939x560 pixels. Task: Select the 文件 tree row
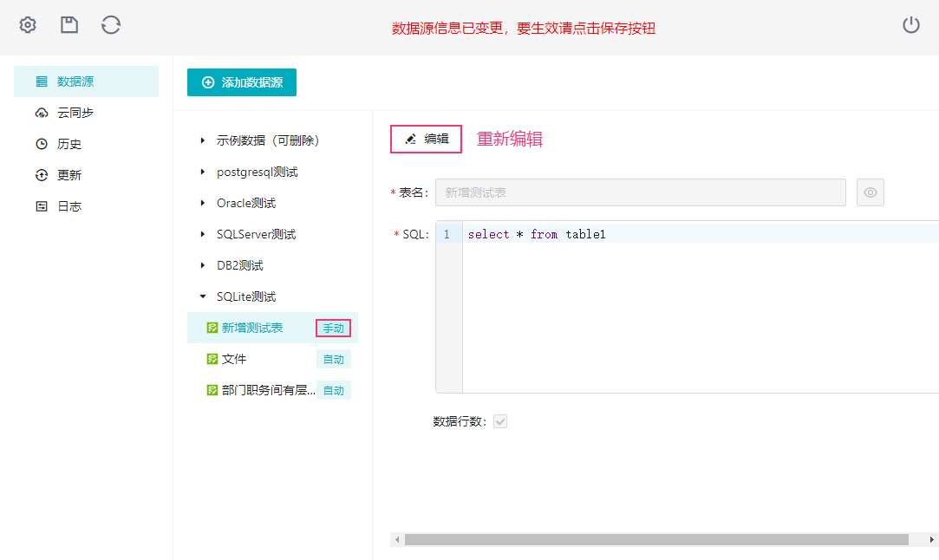pos(272,359)
